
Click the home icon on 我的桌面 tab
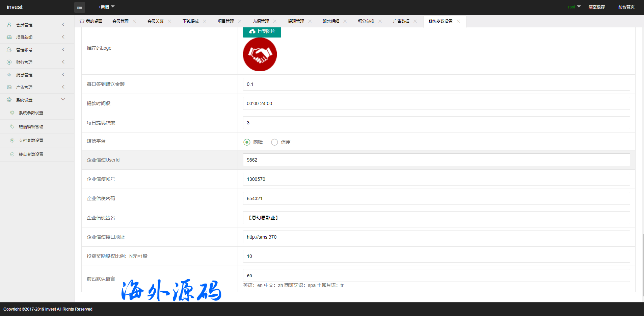coord(82,21)
